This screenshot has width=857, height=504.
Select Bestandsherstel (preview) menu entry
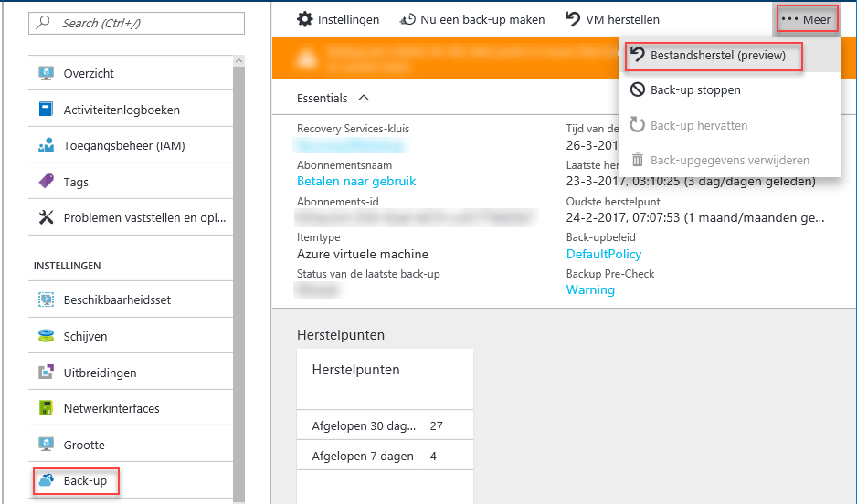730,55
